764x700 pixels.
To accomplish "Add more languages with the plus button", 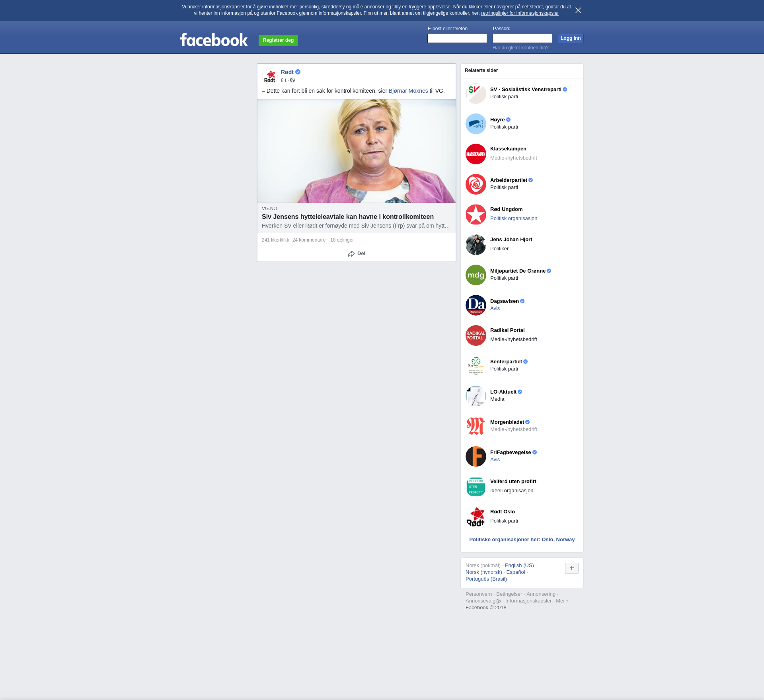I will tap(572, 568).
